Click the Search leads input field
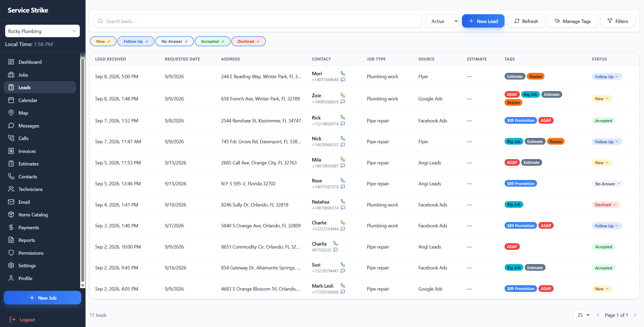Image resolution: width=644 pixels, height=327 pixels. pyautogui.click(x=258, y=21)
